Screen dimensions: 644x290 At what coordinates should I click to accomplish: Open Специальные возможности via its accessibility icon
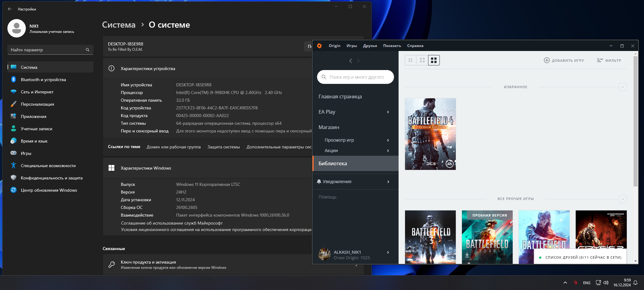(x=14, y=166)
